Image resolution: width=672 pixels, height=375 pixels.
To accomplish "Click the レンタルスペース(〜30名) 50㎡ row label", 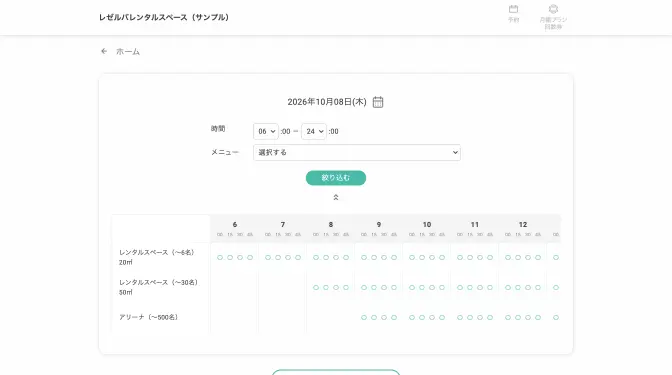I will (159, 287).
